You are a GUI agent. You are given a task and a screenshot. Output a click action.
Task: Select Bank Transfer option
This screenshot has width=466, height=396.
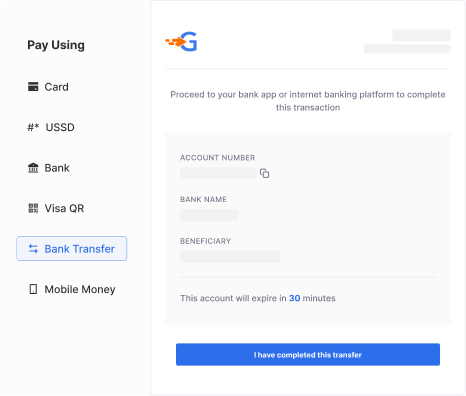(x=72, y=249)
